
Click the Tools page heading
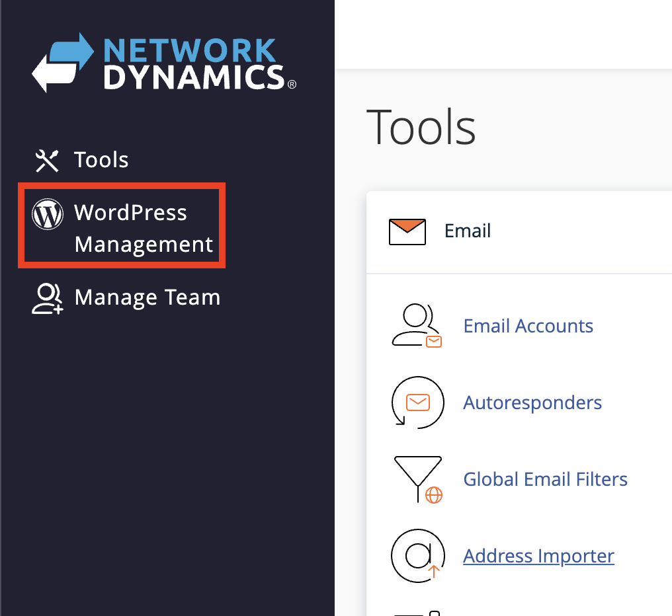421,127
